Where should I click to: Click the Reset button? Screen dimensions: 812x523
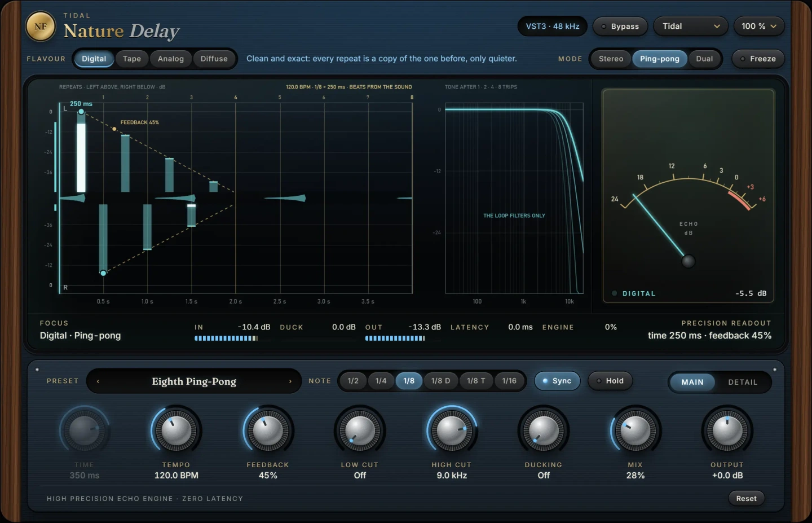pyautogui.click(x=746, y=498)
